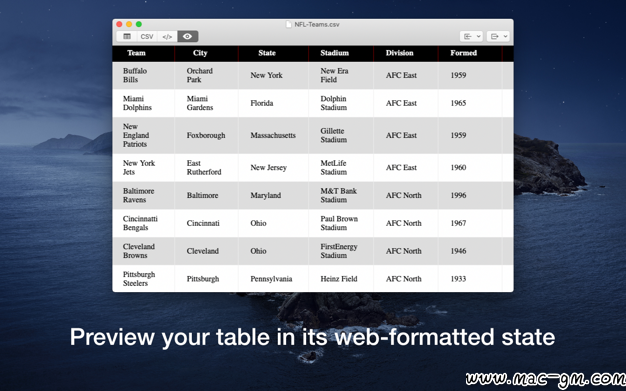
Task: Select the Florida cell
Action: pyautogui.click(x=273, y=103)
